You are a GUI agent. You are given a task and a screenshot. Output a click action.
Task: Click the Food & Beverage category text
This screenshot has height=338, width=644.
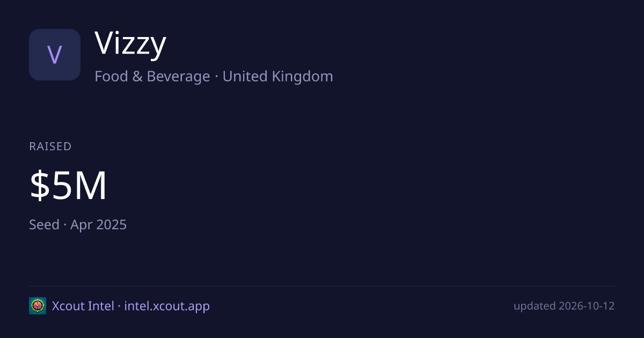click(152, 76)
